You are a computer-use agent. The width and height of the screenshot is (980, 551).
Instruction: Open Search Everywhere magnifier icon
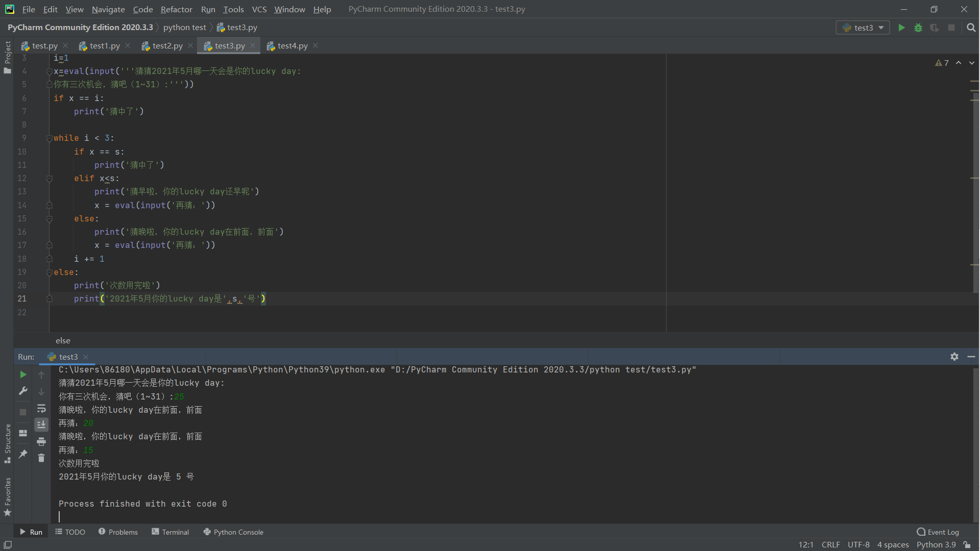[971, 28]
